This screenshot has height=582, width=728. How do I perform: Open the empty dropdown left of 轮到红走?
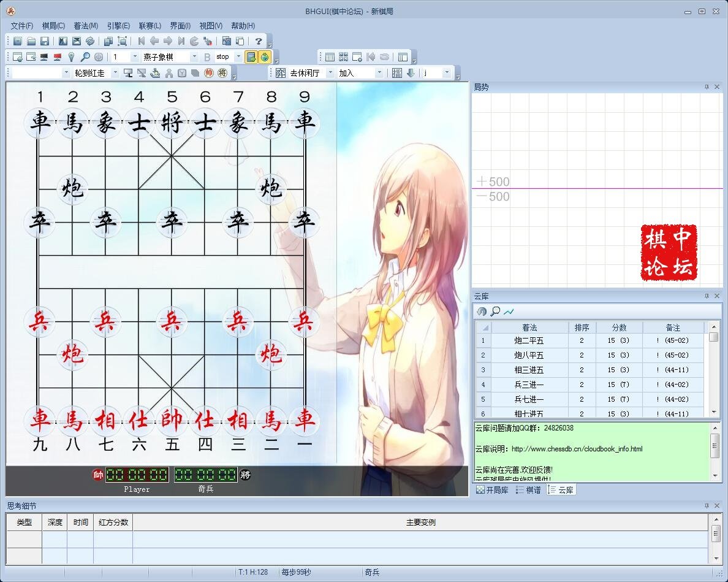tap(66, 73)
